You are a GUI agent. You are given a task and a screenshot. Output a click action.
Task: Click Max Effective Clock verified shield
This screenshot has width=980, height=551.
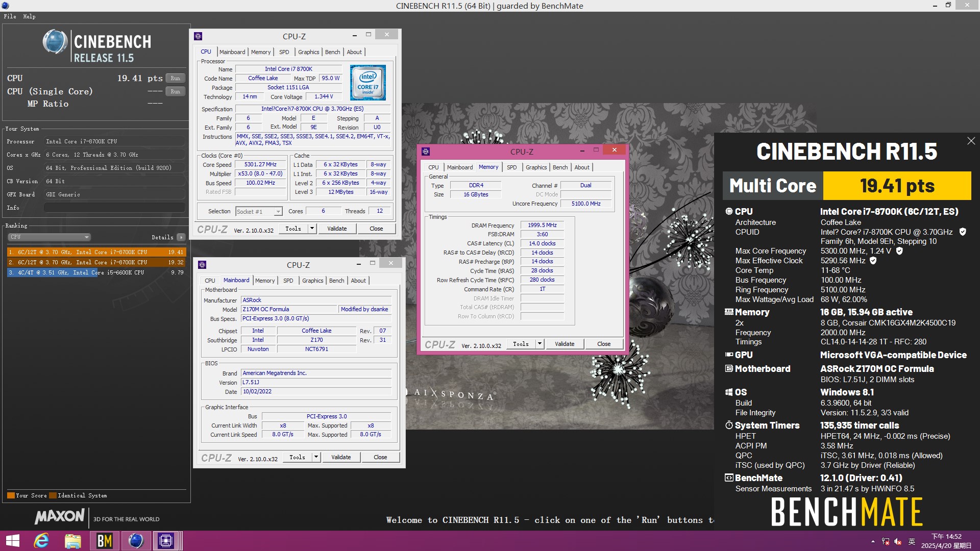point(873,260)
